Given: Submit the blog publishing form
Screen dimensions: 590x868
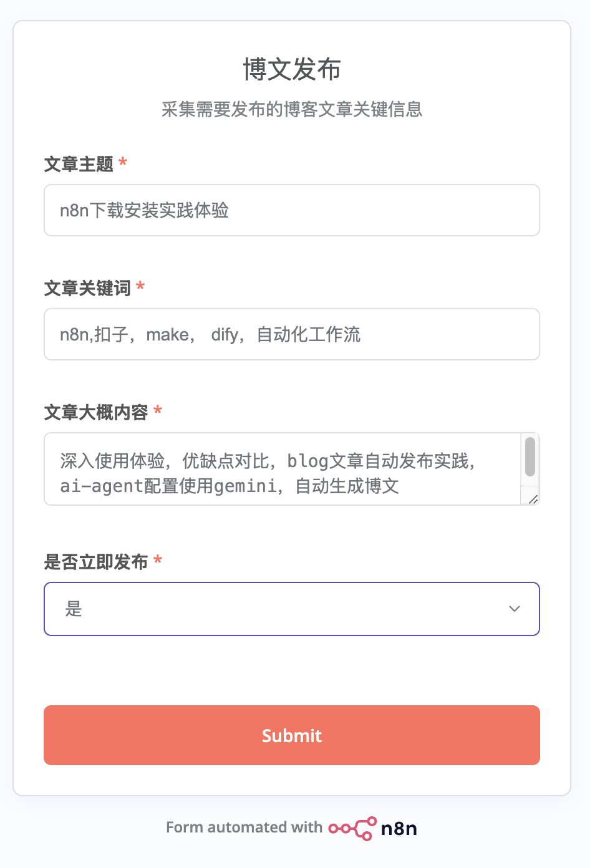Looking at the screenshot, I should 292,735.
